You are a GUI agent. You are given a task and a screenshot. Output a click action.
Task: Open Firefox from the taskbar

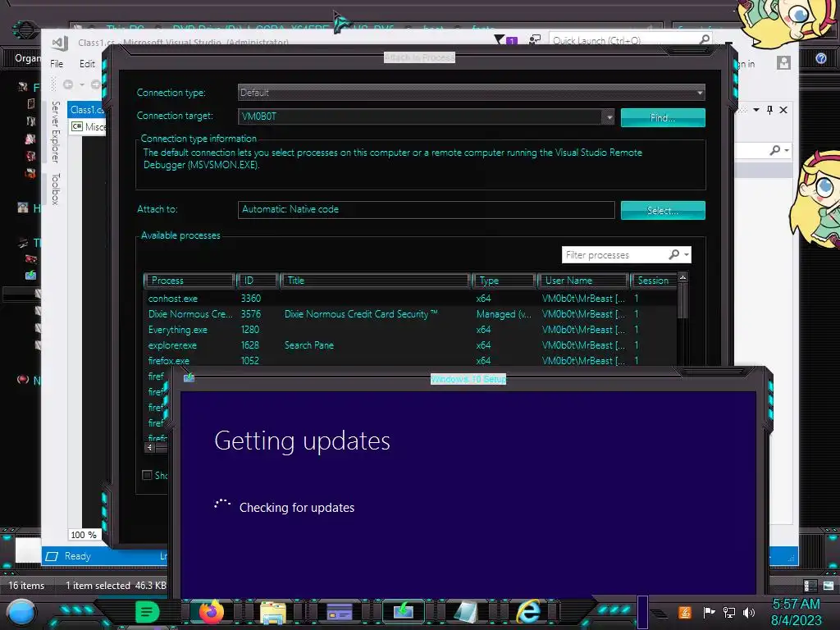click(x=211, y=611)
